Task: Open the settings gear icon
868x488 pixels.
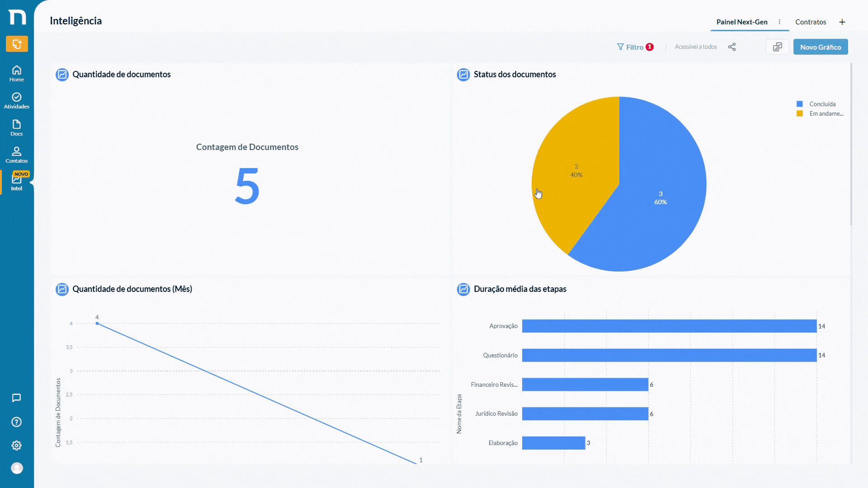Action: (x=17, y=446)
